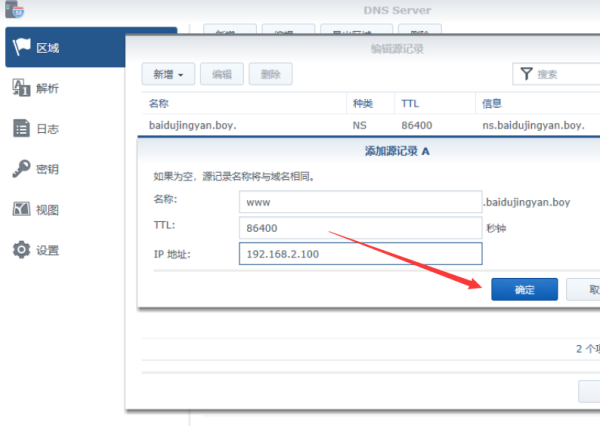This screenshot has width=600, height=426.
Task: Open the 日志 (Log) page
Action: point(47,129)
